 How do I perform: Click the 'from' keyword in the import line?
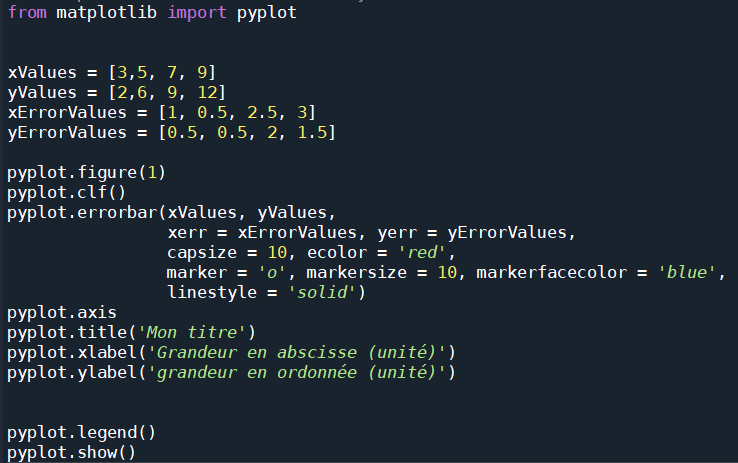[x=27, y=12]
